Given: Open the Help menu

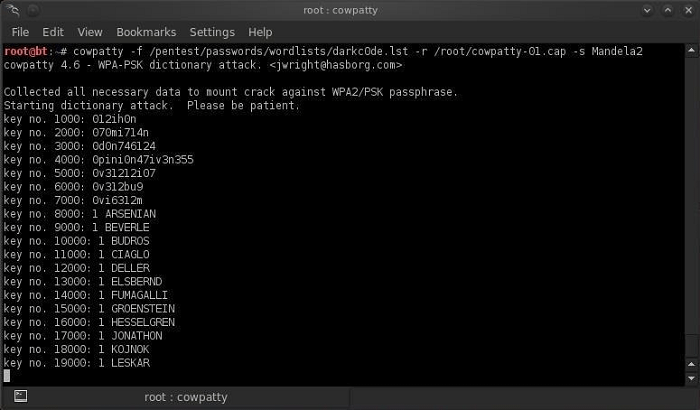Looking at the screenshot, I should [260, 32].
